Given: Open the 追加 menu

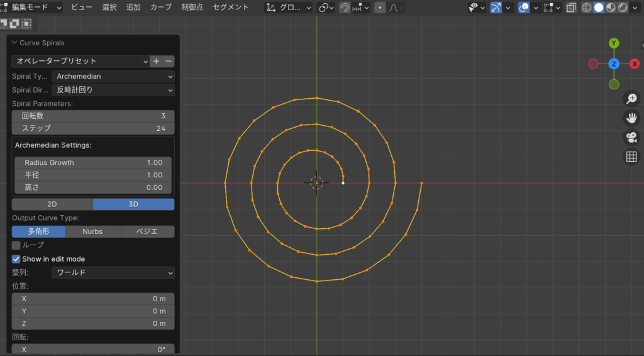Looking at the screenshot, I should (133, 8).
